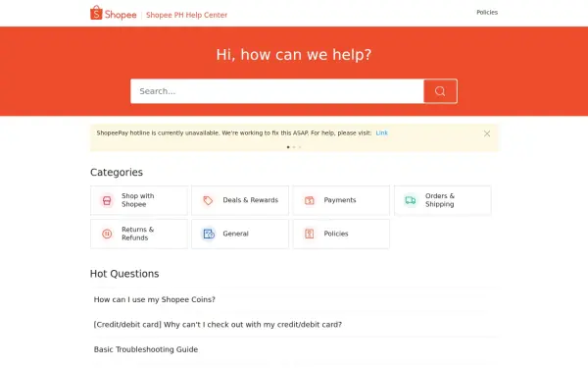Image resolution: width=588 pixels, height=368 pixels.
Task: Close the ShopeePay hotline notice banner
Action: [x=487, y=133]
